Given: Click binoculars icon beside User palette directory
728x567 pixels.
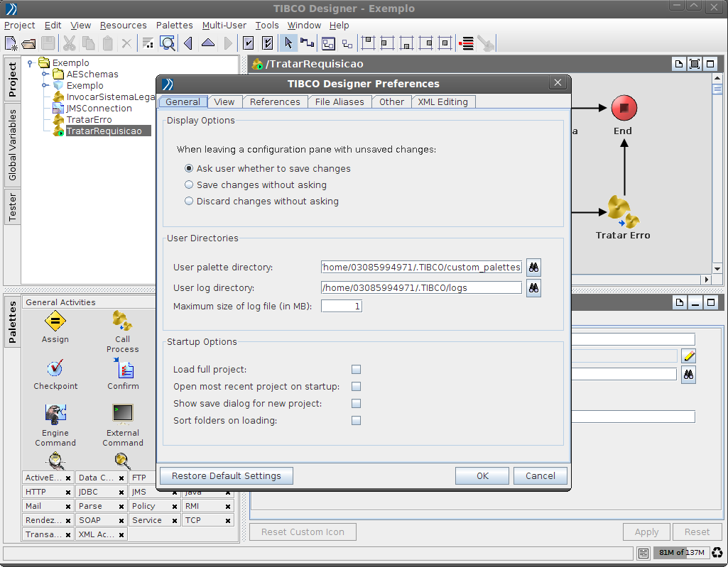Looking at the screenshot, I should click(533, 268).
